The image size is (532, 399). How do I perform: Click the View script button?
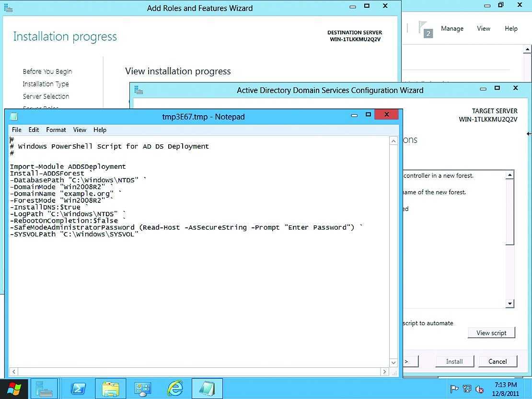point(491,333)
